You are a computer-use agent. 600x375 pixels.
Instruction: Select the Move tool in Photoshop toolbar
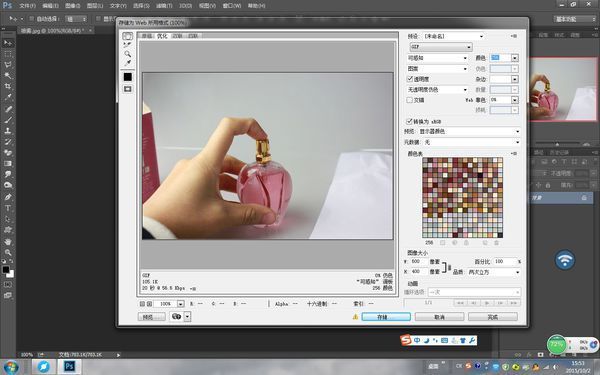[8, 43]
